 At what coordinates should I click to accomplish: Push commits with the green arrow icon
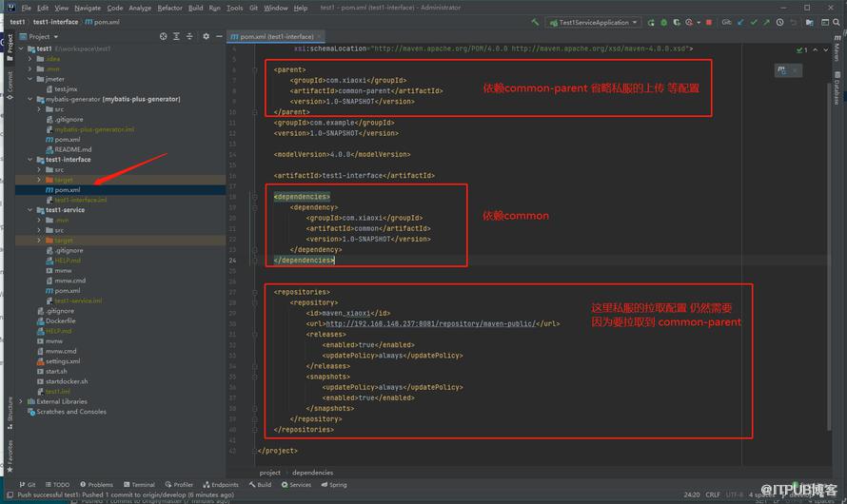click(766, 23)
